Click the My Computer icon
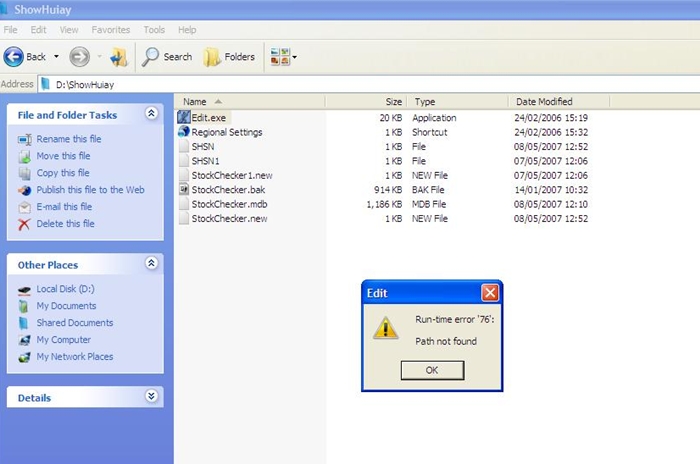The width and height of the screenshot is (700, 464). coord(25,340)
